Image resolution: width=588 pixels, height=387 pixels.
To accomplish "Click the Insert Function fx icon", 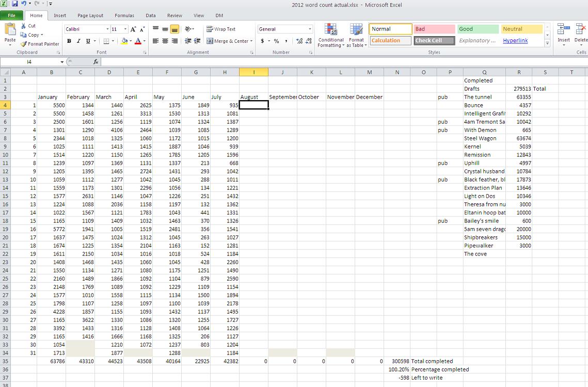I will tap(96, 62).
